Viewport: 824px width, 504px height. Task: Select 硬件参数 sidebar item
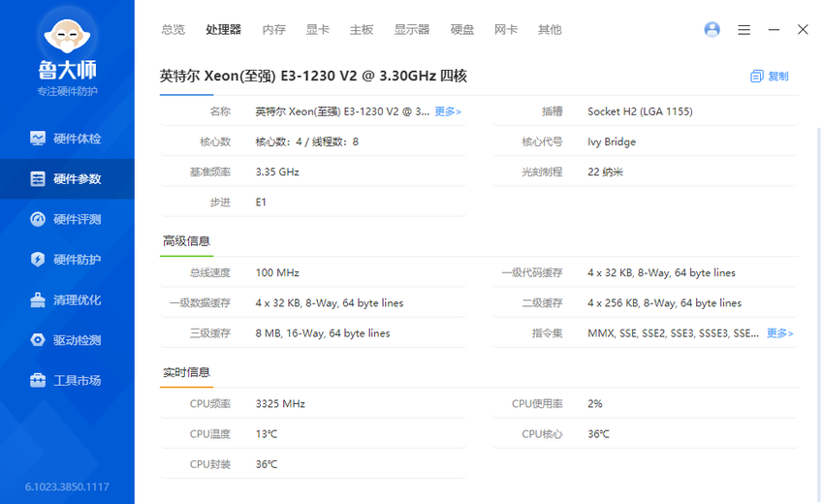click(x=67, y=178)
